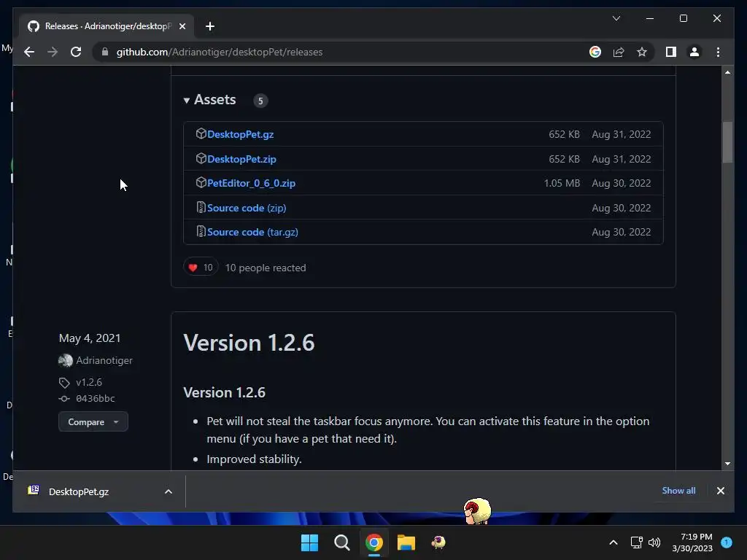Download Source code (tar.gz)
This screenshot has width=747, height=560.
tap(252, 232)
